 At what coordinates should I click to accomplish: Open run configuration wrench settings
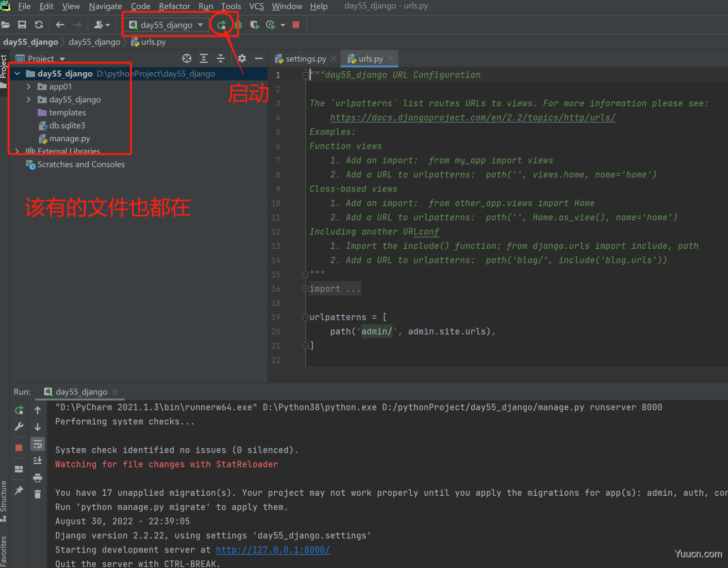(19, 427)
